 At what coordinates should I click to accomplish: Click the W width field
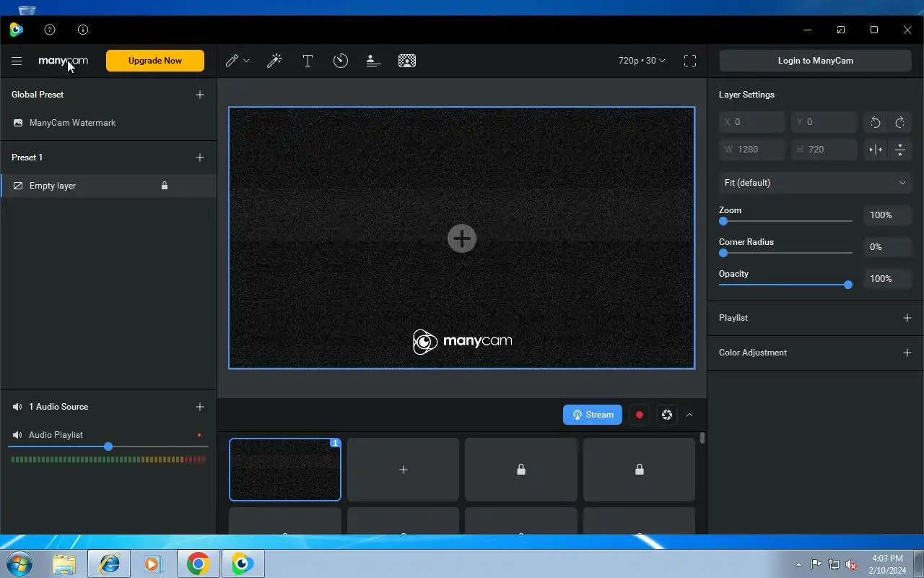point(752,150)
